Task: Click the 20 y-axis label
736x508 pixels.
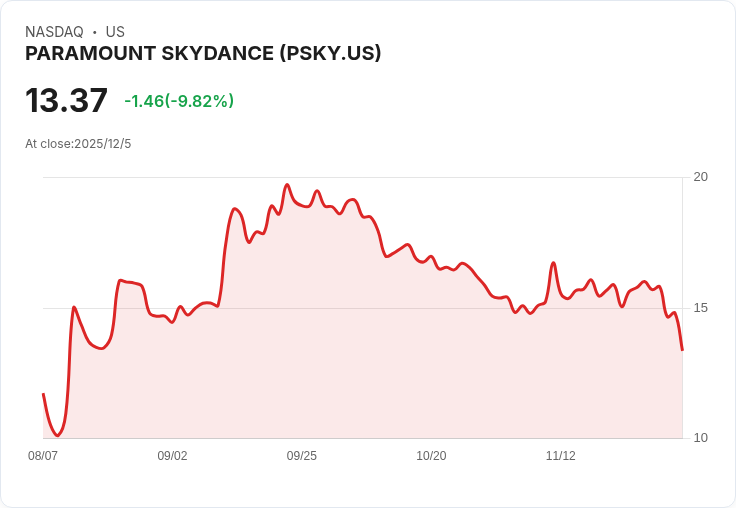Action: (x=701, y=177)
